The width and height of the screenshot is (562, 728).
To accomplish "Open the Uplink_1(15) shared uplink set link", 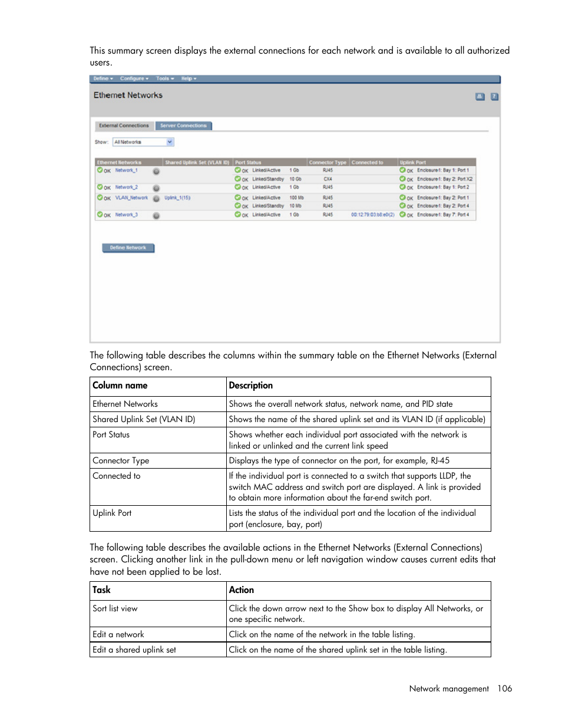I will point(177,198).
